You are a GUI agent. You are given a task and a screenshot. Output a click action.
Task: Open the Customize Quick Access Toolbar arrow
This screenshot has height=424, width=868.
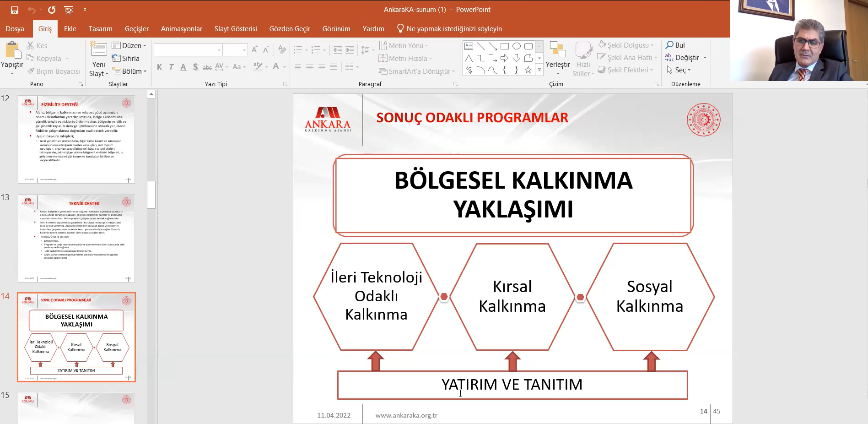(85, 10)
